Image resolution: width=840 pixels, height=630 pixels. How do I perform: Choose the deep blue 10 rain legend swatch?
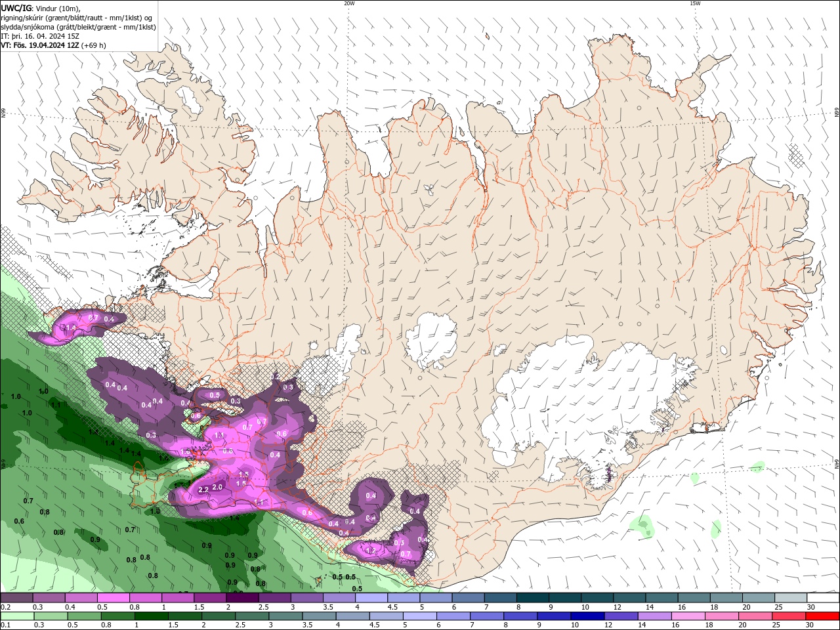[587, 616]
